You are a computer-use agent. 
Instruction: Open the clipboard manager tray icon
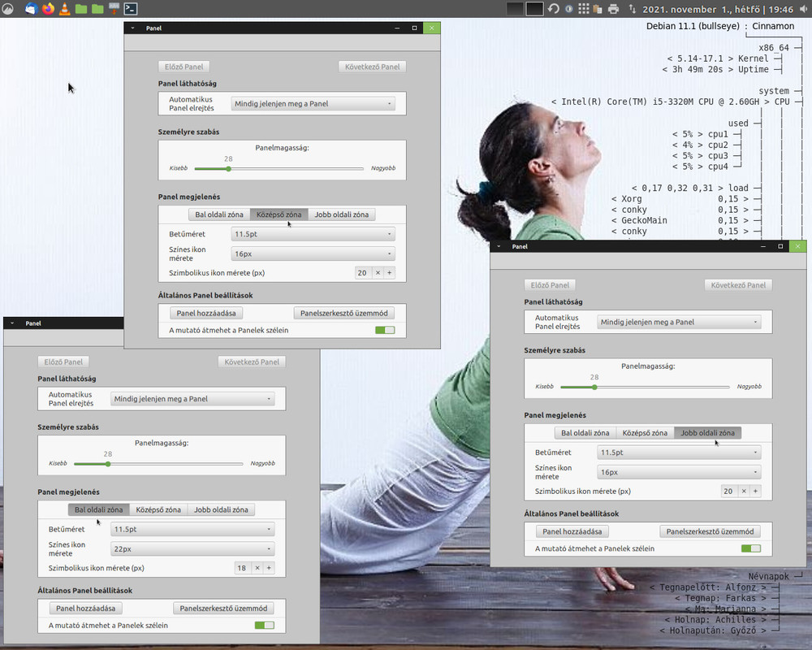tap(598, 9)
